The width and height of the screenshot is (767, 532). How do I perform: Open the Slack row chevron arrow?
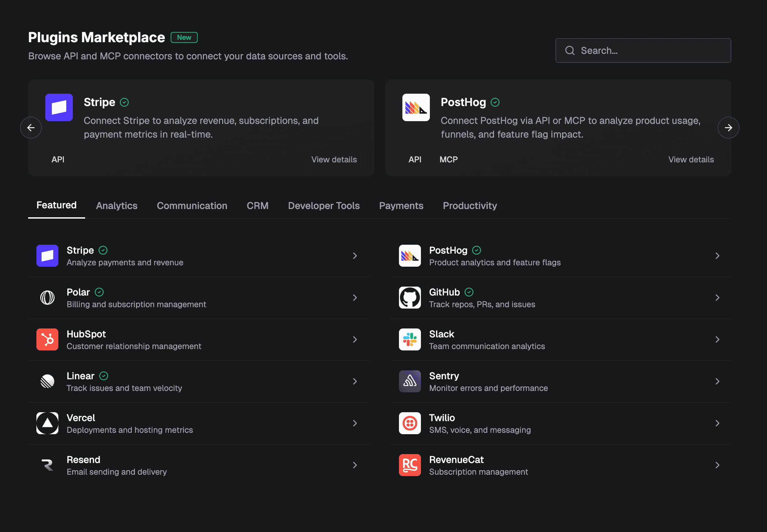pyautogui.click(x=717, y=339)
